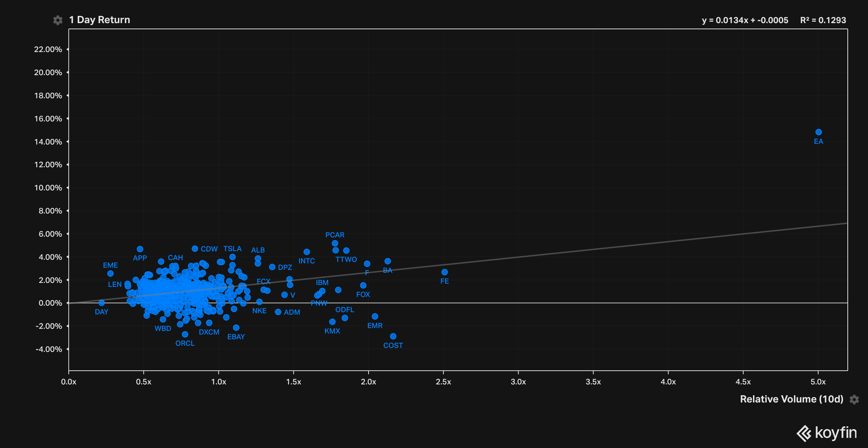Click the COST data point
This screenshot has width=868, height=448.
[x=393, y=336]
